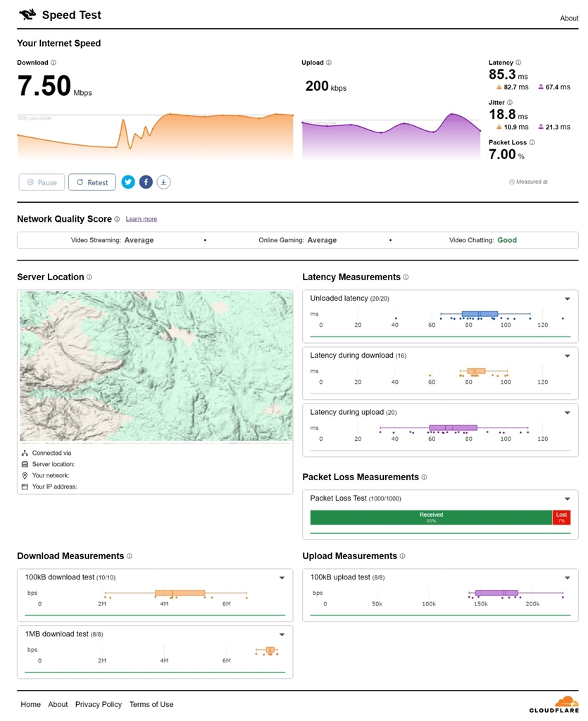
Task: Click the Server location row icon
Action: (25, 465)
